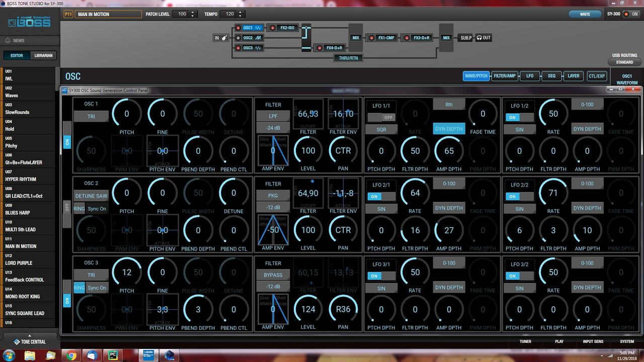Select CTL/EXP tab
Image resolution: width=644 pixels, height=362 pixels.
point(597,76)
